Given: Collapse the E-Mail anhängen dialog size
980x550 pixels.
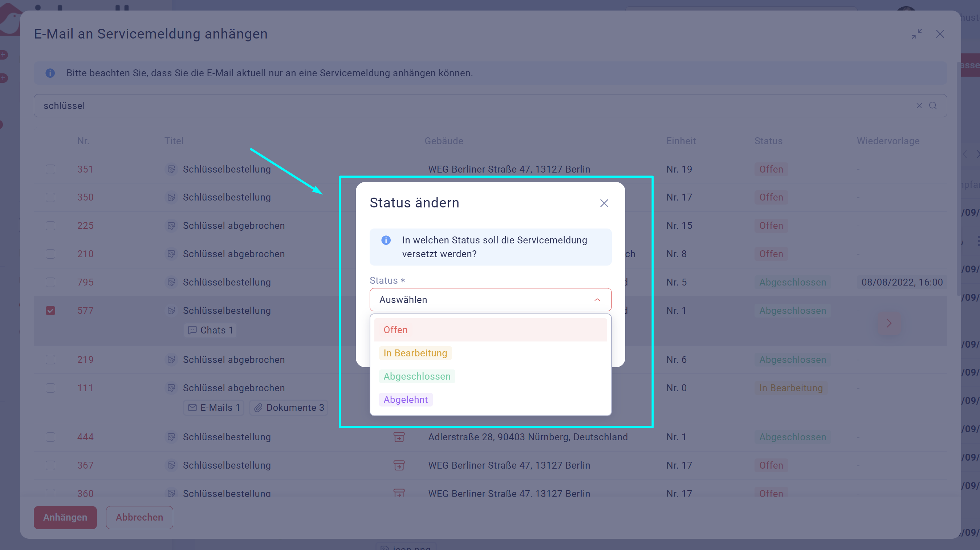Looking at the screenshot, I should click(x=916, y=34).
